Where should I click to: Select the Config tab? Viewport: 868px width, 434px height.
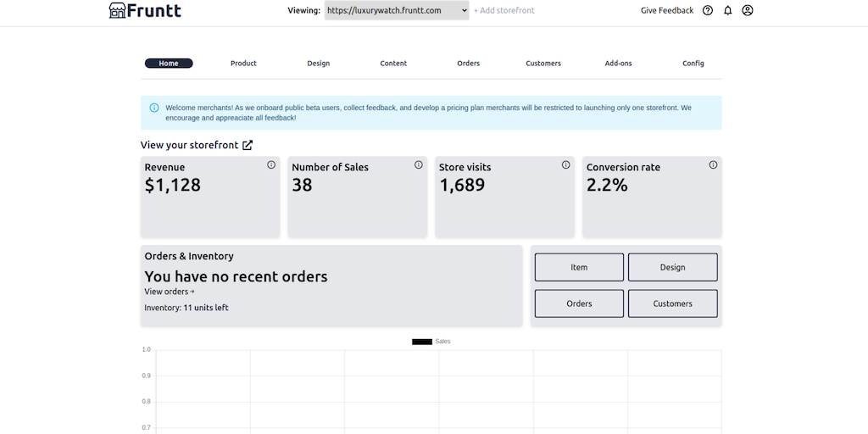(x=693, y=64)
